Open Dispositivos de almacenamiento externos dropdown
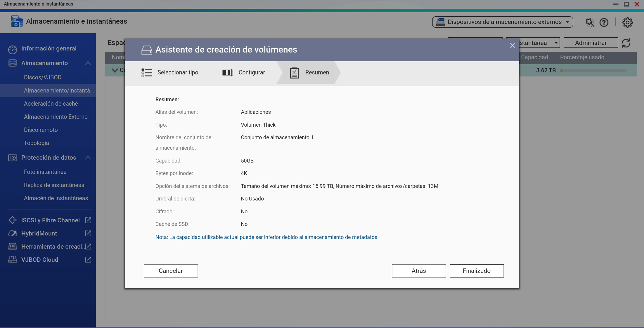The height and width of the screenshot is (328, 644). [503, 22]
